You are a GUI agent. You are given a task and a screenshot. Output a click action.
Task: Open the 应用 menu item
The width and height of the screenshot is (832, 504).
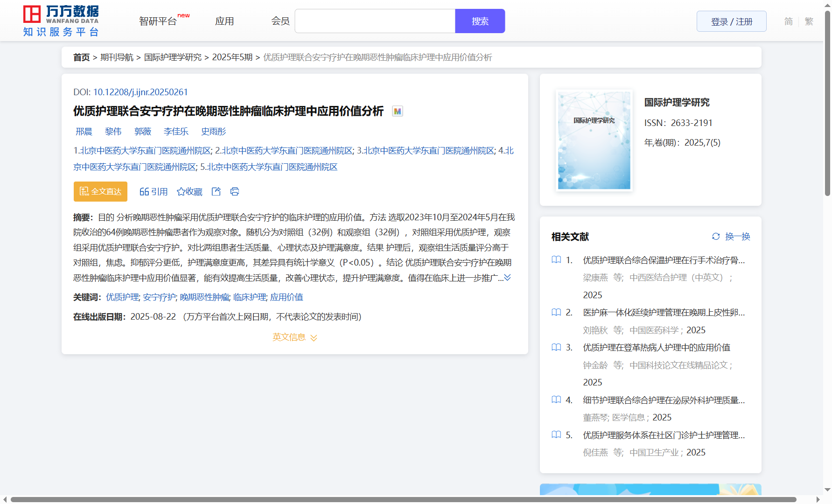(x=224, y=21)
